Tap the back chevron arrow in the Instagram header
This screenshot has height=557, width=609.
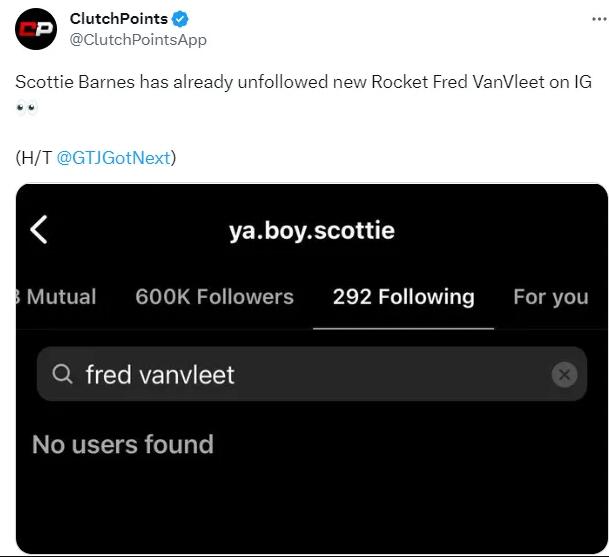click(x=39, y=230)
